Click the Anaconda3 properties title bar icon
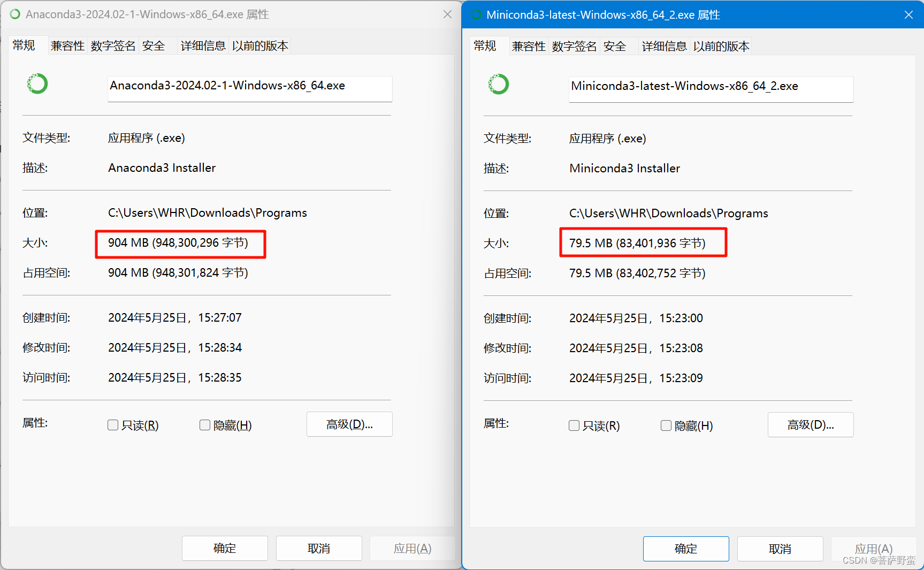Viewport: 924px width, 570px height. (15, 14)
